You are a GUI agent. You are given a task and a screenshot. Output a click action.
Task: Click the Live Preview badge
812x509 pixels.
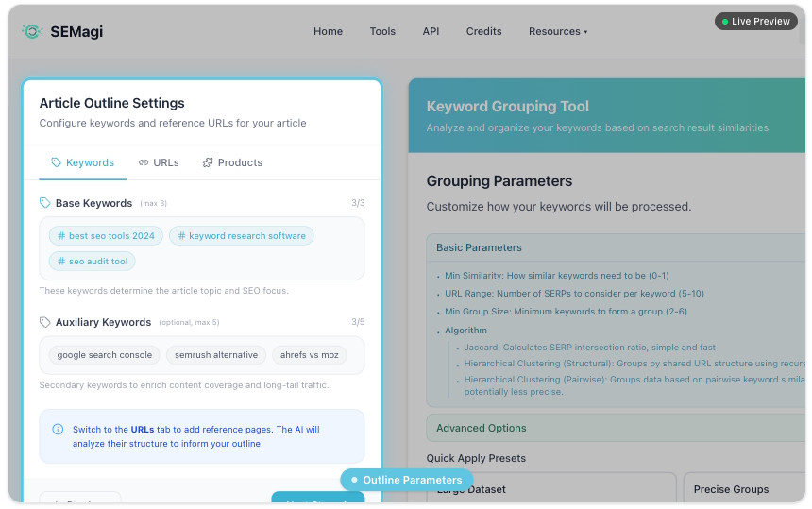[x=756, y=21]
